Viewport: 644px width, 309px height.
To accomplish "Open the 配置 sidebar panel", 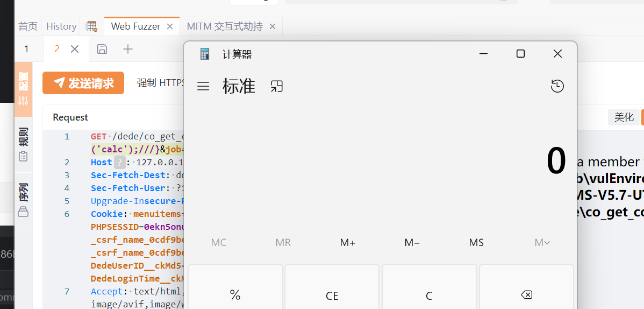I will [x=24, y=89].
